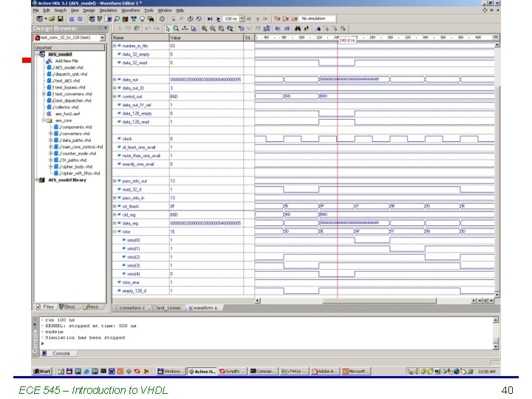
Task: Click the Windows Start button
Action: [x=41, y=372]
